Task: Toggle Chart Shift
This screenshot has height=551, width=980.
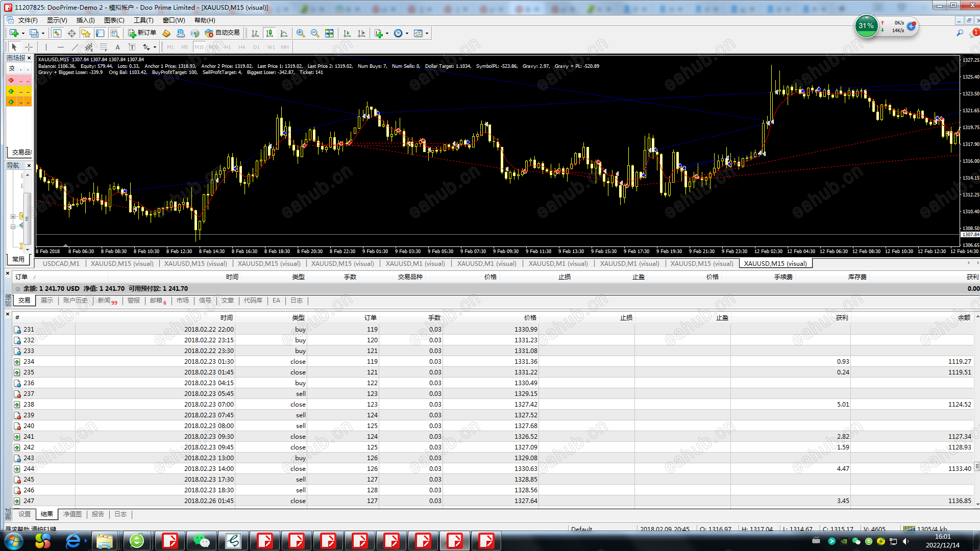Action: point(361,33)
